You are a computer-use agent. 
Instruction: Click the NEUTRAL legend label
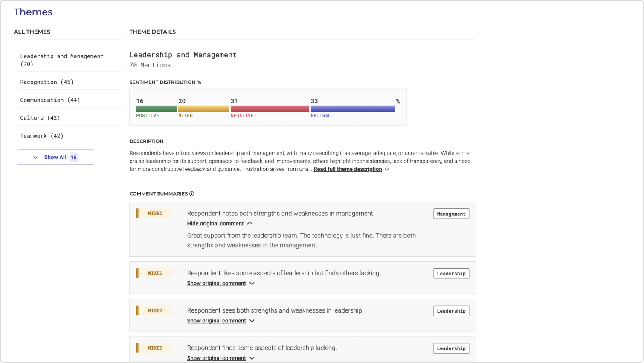(x=321, y=116)
